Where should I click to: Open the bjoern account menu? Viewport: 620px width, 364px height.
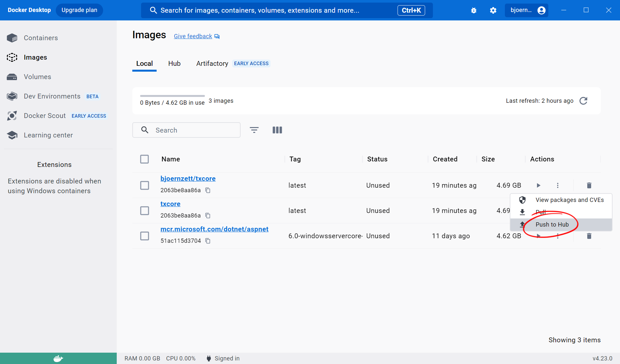527,10
